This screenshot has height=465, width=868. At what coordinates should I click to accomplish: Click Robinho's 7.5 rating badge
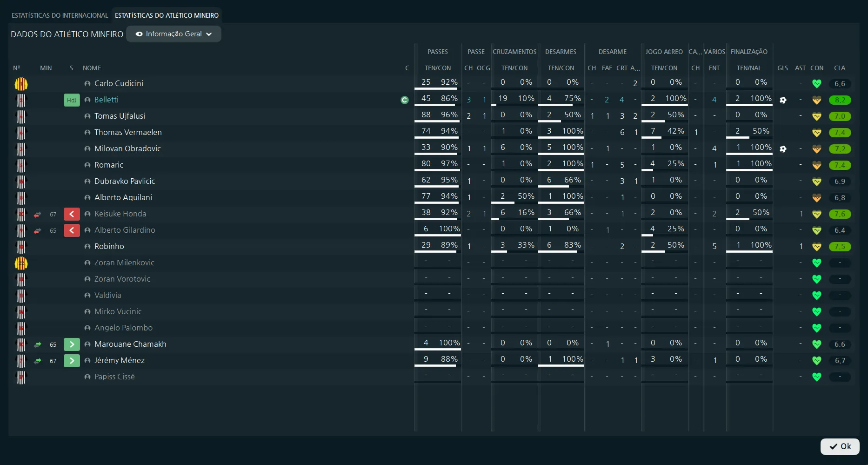(x=840, y=247)
